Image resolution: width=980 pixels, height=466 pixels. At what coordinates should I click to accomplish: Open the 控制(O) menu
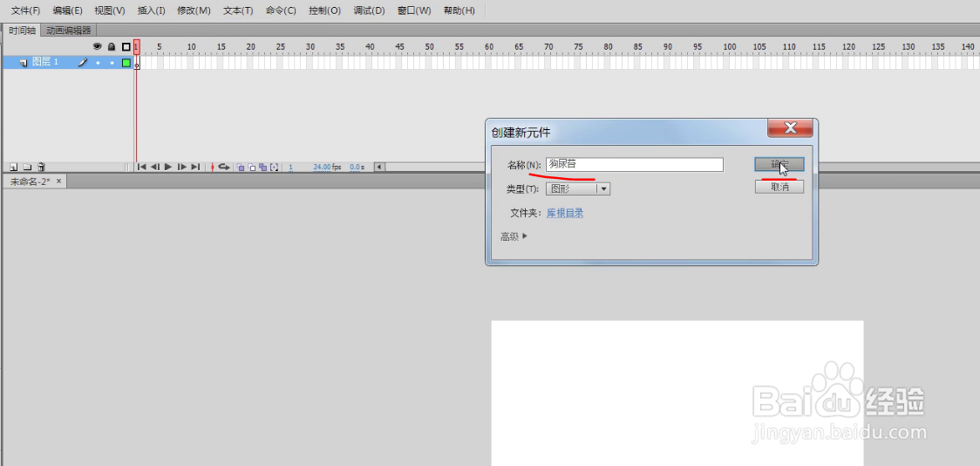(324, 10)
